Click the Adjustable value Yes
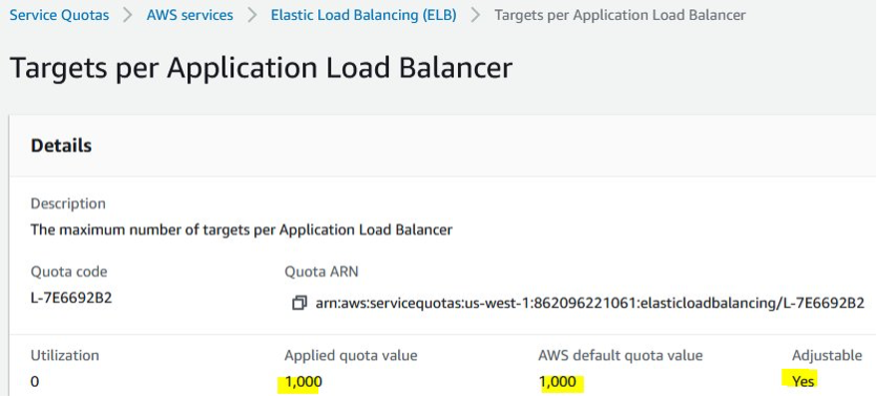 pyautogui.click(x=803, y=382)
